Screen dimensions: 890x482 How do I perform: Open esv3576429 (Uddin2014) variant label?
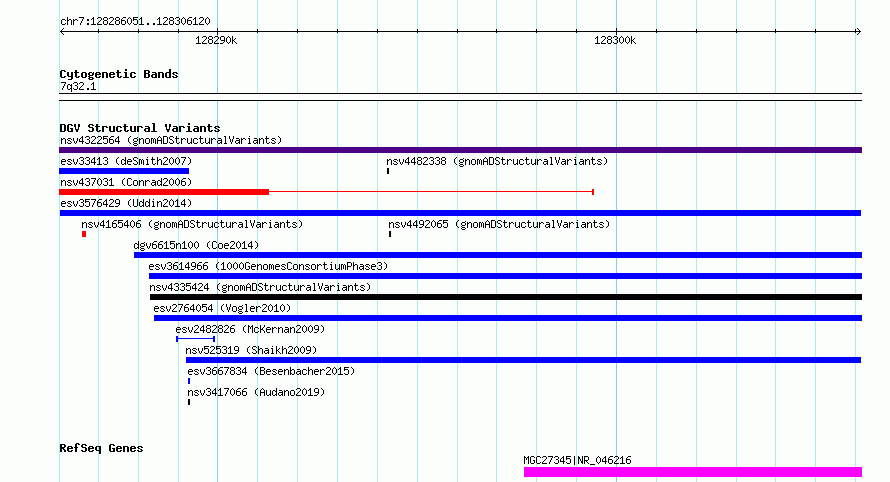click(x=126, y=203)
